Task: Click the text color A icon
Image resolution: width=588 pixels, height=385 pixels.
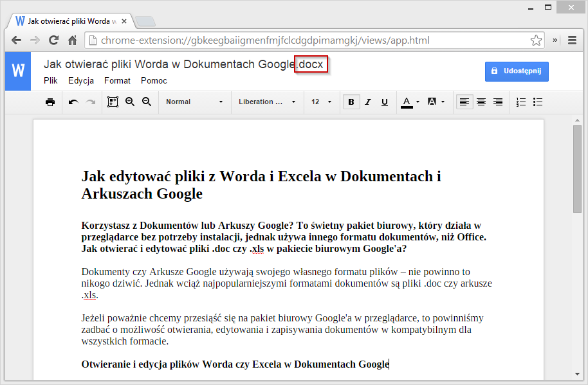Action: (x=407, y=102)
